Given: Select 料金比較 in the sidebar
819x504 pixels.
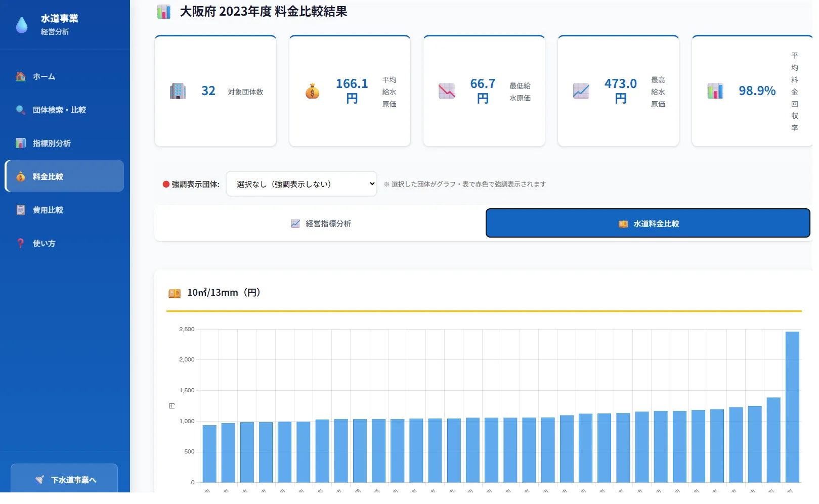Looking at the screenshot, I should click(x=64, y=176).
